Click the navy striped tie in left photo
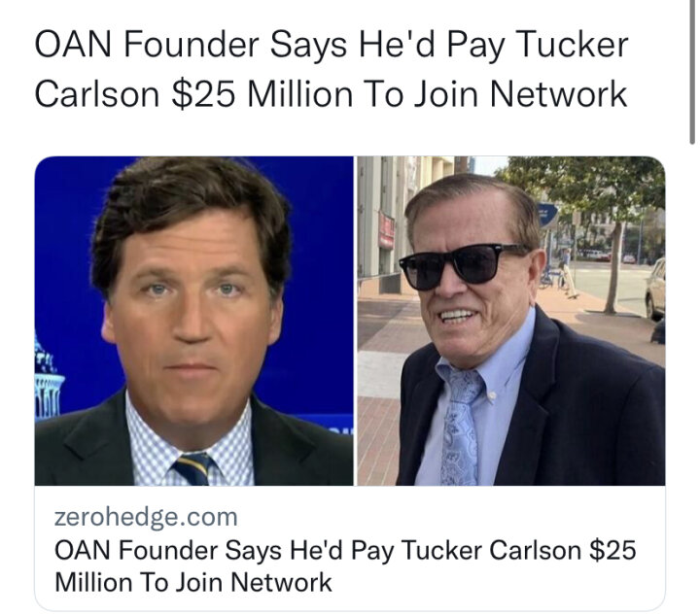 194,468
